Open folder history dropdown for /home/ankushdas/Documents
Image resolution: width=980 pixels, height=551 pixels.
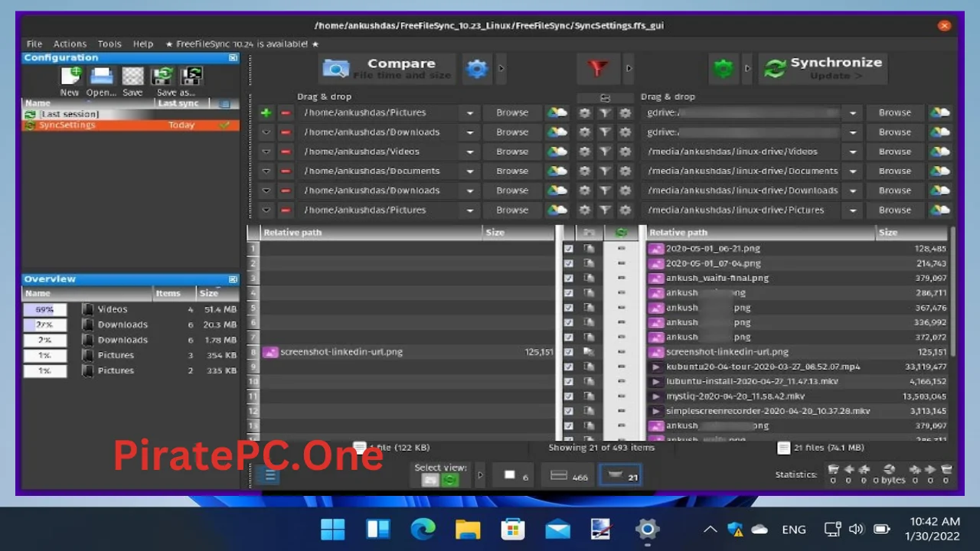[x=470, y=171]
